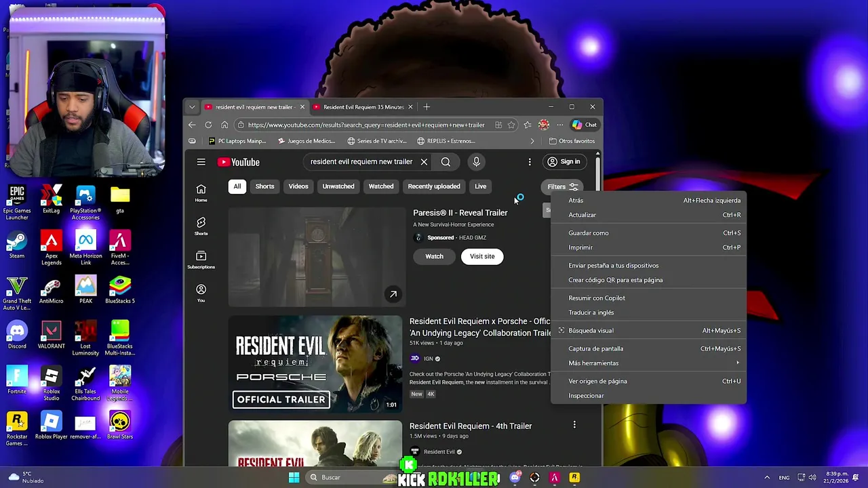Show hidden system tray icons
Image resolution: width=868 pixels, height=488 pixels.
pyautogui.click(x=767, y=477)
